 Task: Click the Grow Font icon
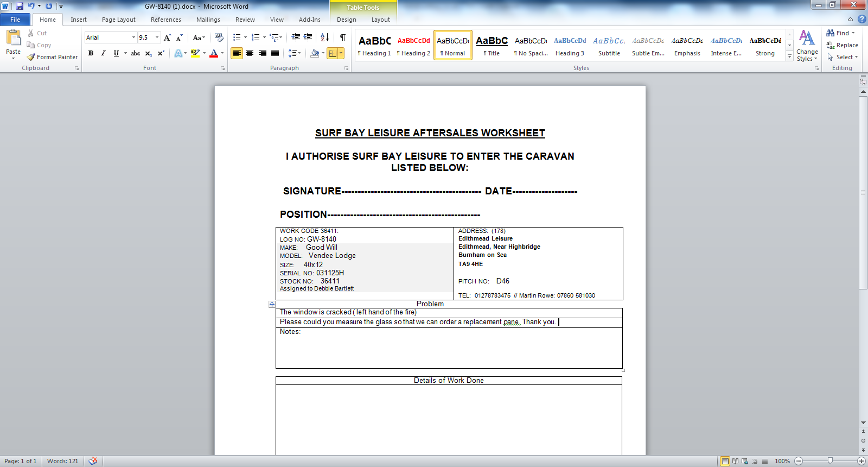click(168, 37)
